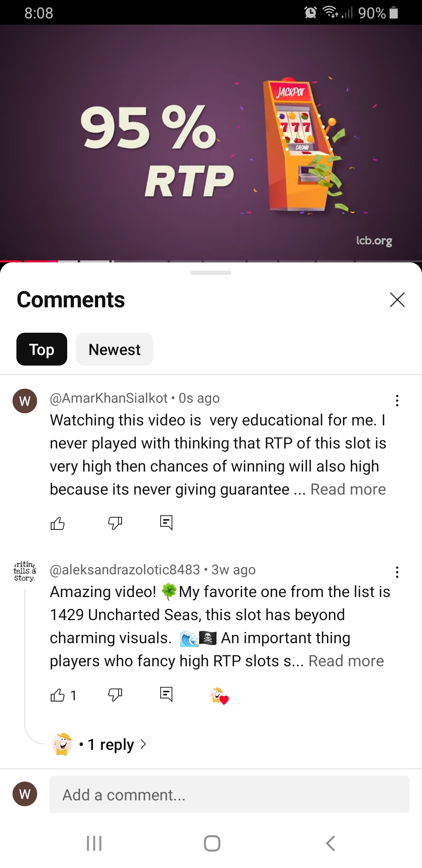Switch to the Newest comments tab
This screenshot has width=422, height=868.
[x=114, y=349]
